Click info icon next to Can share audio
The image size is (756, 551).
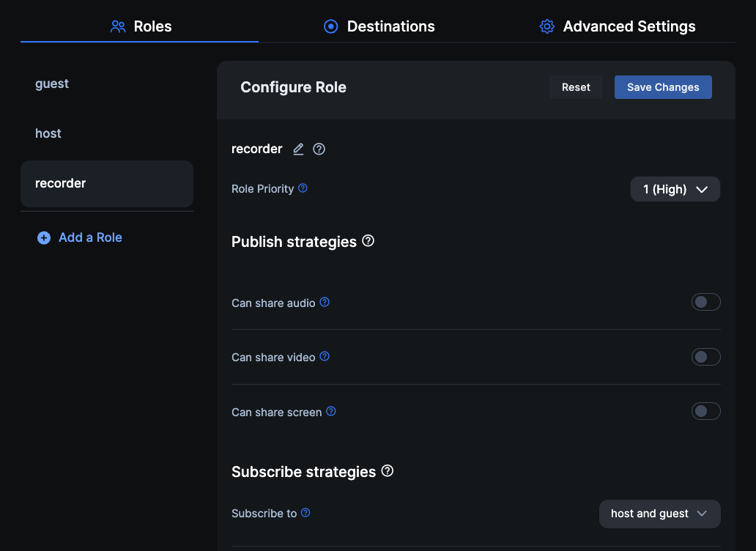(x=325, y=302)
